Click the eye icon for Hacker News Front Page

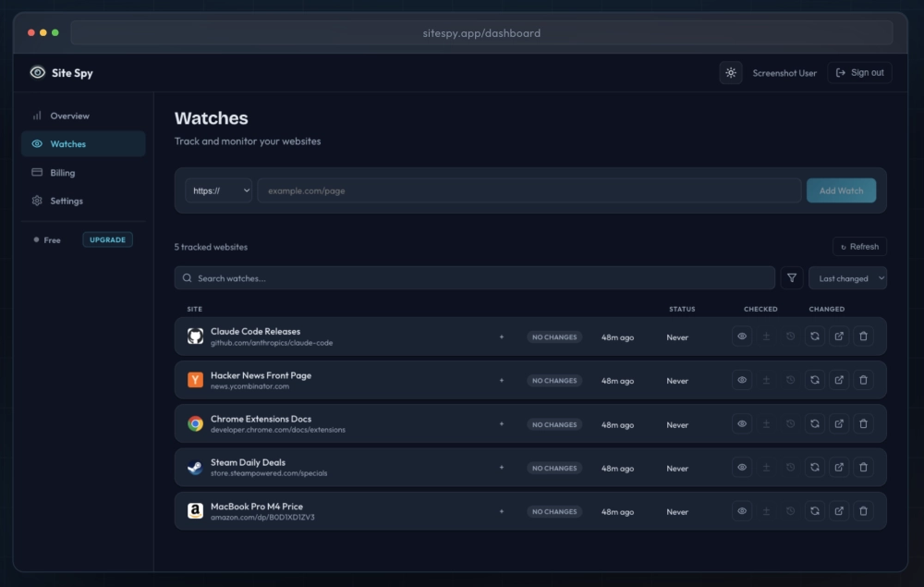(742, 380)
